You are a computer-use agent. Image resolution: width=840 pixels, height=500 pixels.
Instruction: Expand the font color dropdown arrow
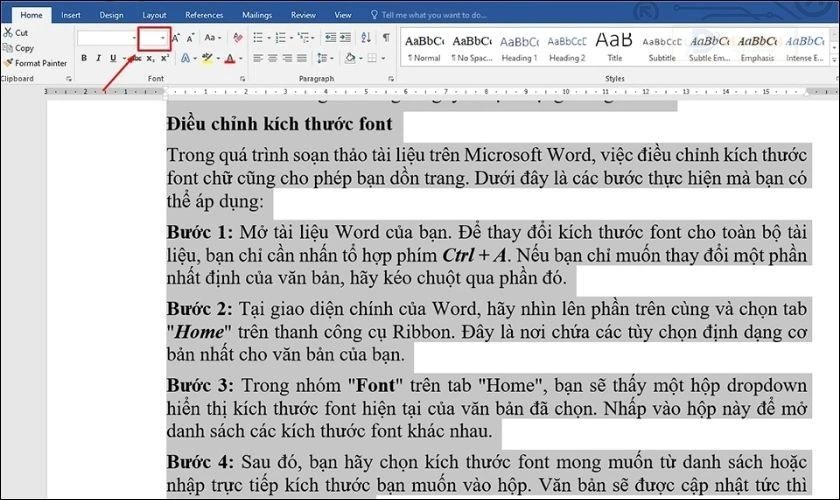(241, 58)
